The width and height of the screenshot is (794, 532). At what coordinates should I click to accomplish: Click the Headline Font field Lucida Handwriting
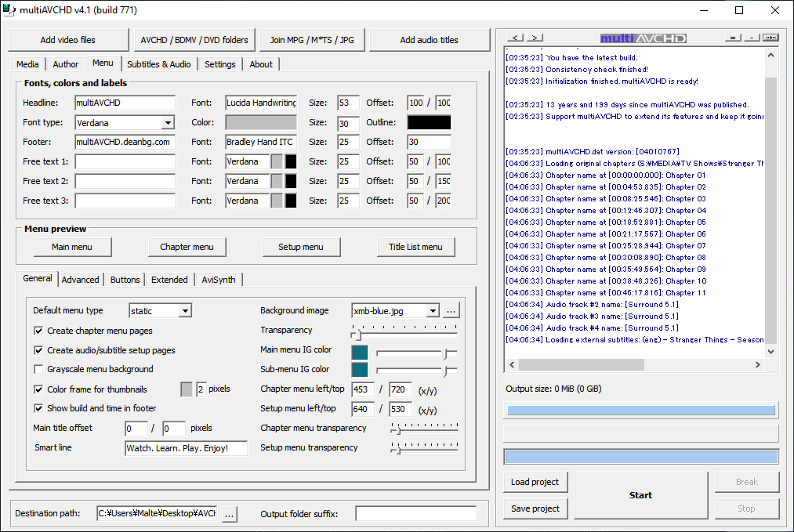pos(261,103)
